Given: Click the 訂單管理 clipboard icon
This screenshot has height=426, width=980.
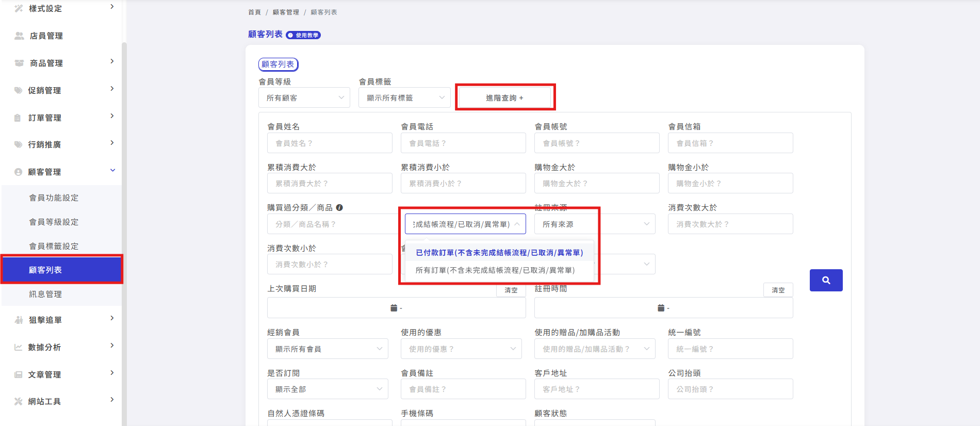Looking at the screenshot, I should pos(18,118).
